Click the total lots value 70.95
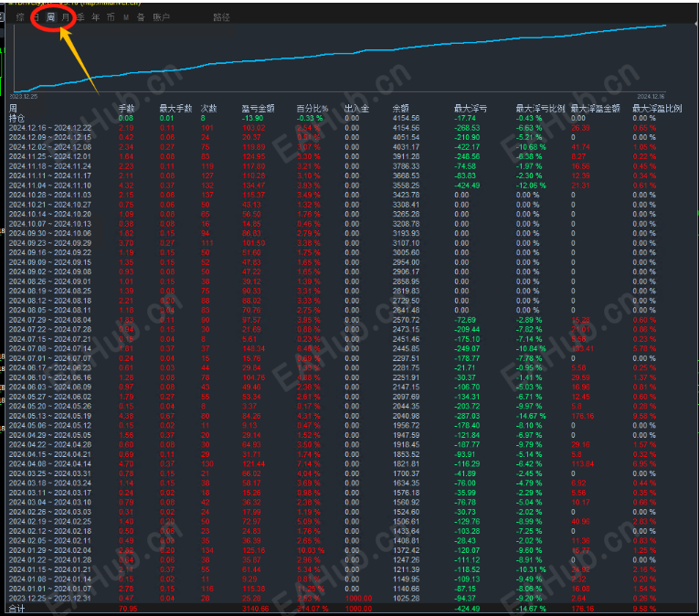The image size is (699, 616). pyautogui.click(x=128, y=609)
